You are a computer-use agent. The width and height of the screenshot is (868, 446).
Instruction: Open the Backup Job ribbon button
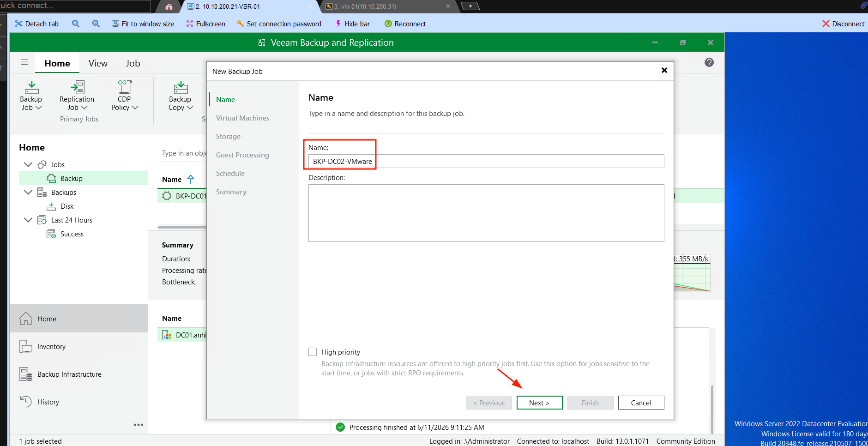31,96
